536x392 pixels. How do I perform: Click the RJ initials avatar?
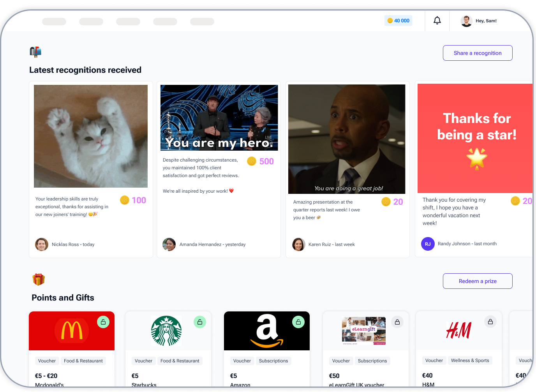pyautogui.click(x=428, y=244)
